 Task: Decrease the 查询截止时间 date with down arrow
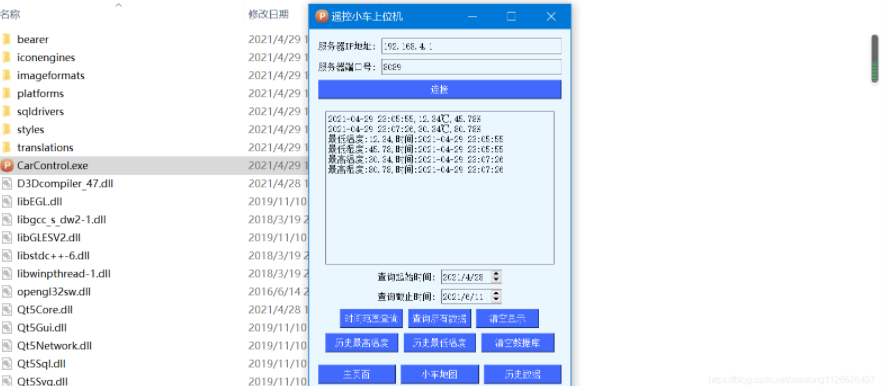(x=496, y=299)
